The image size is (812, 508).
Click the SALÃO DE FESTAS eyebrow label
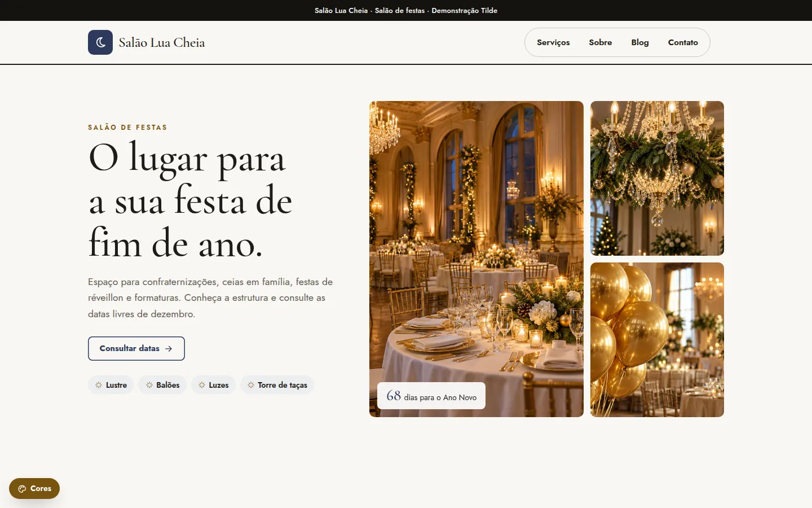127,128
